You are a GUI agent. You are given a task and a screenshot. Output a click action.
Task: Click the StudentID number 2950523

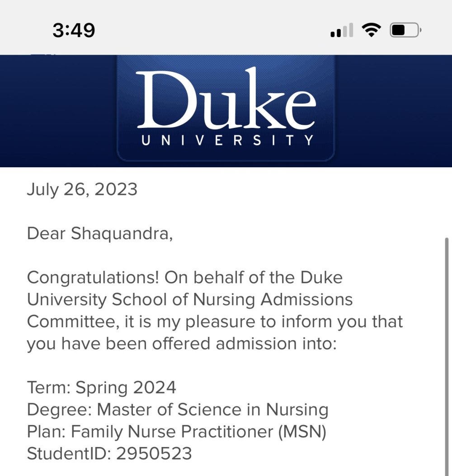tap(154, 453)
